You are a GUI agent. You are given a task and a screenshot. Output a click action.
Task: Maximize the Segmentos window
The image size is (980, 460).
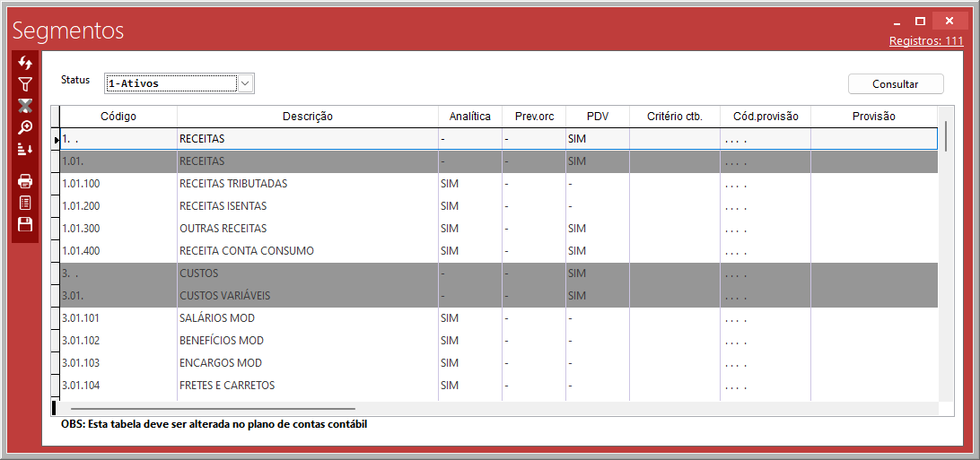(x=920, y=22)
